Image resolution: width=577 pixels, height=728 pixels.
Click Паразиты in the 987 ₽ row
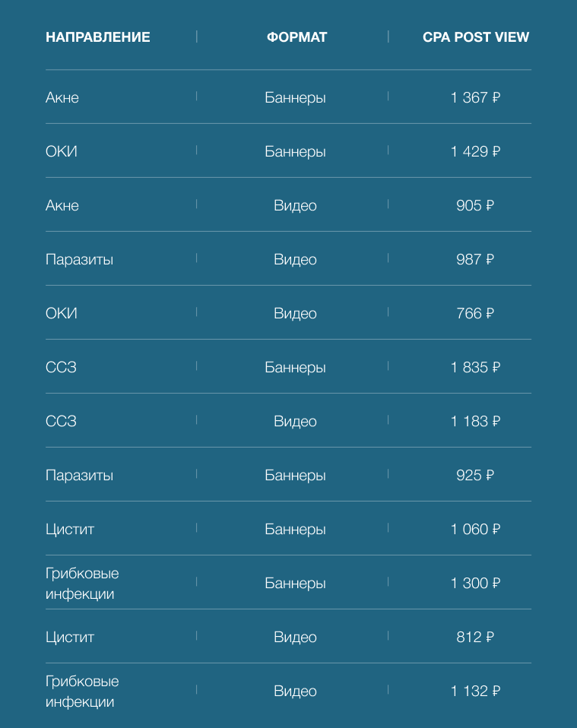tap(79, 259)
